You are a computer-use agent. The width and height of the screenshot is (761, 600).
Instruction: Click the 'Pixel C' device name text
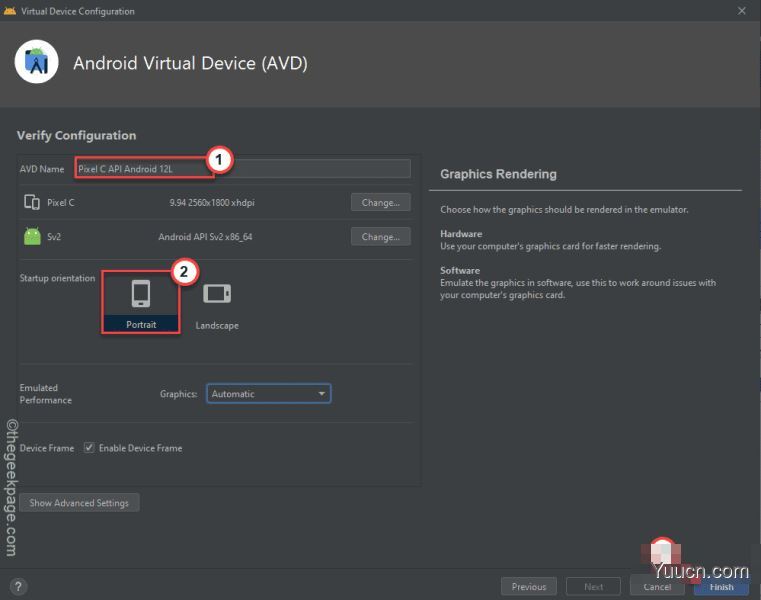coord(61,202)
